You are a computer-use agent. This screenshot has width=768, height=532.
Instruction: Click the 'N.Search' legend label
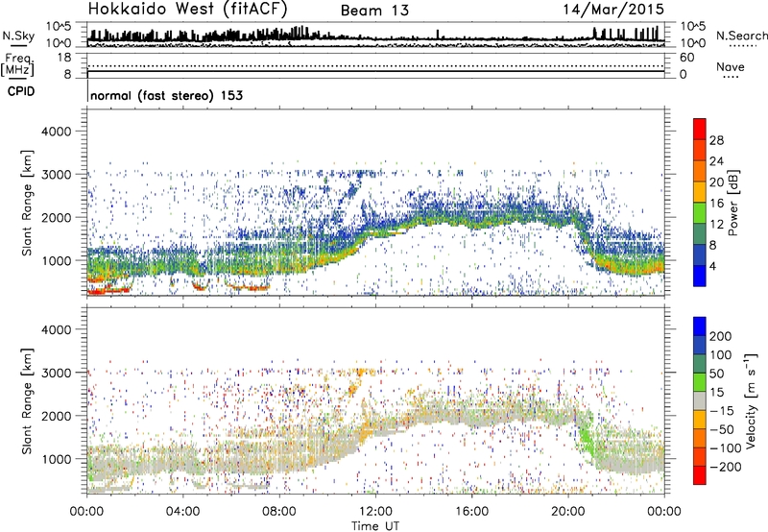[741, 36]
